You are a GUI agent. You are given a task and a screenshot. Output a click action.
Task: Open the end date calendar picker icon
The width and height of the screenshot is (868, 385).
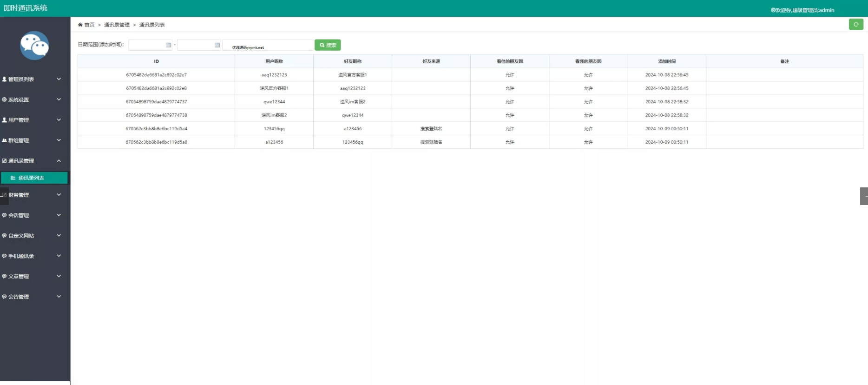(217, 45)
